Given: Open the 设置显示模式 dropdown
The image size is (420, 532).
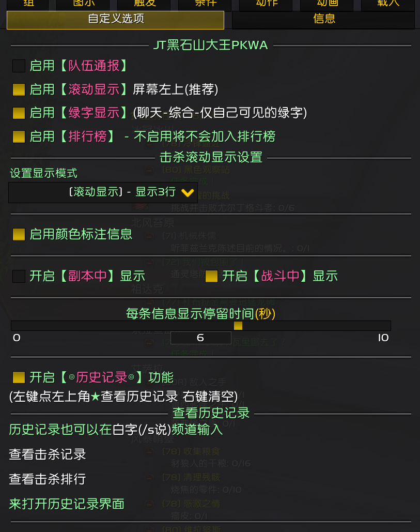Looking at the screenshot, I should 103,192.
